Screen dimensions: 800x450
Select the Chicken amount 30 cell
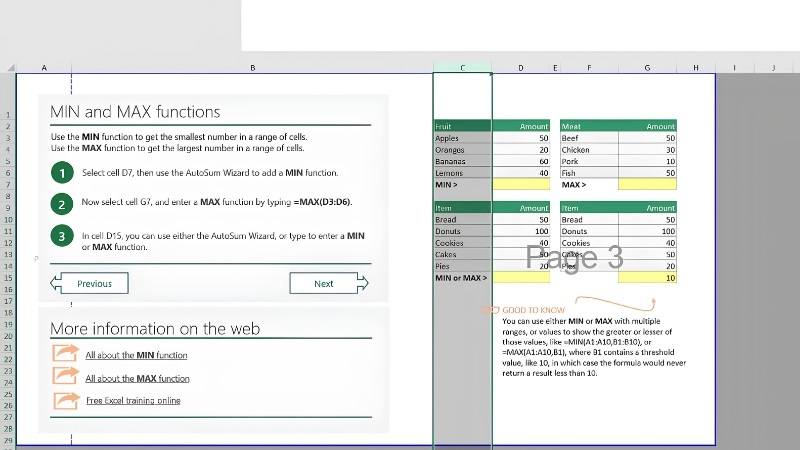tap(647, 150)
